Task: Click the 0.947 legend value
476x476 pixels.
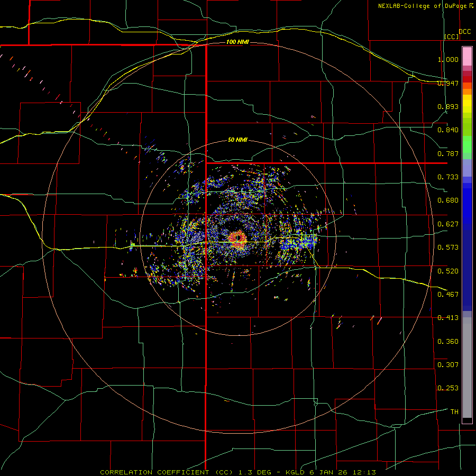Action: 448,83
